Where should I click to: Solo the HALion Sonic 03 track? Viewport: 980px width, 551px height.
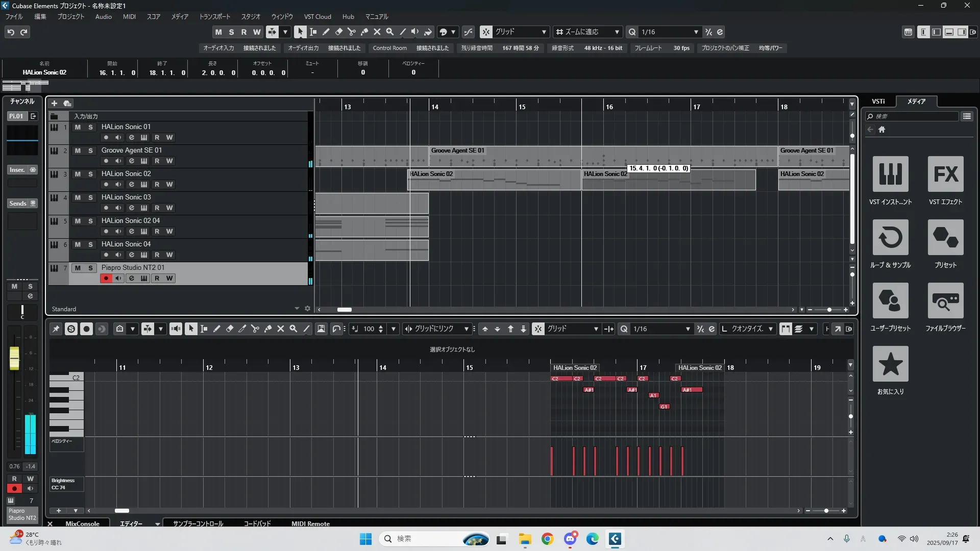pos(90,197)
